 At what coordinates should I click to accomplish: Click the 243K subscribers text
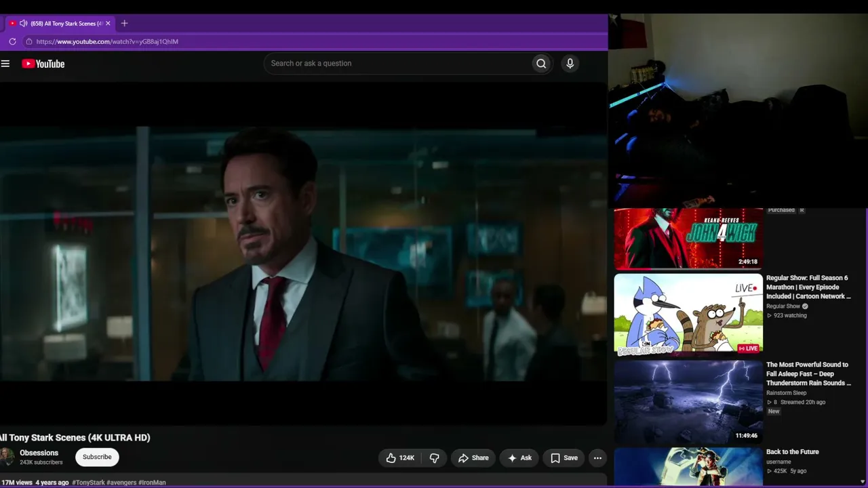coord(41,463)
